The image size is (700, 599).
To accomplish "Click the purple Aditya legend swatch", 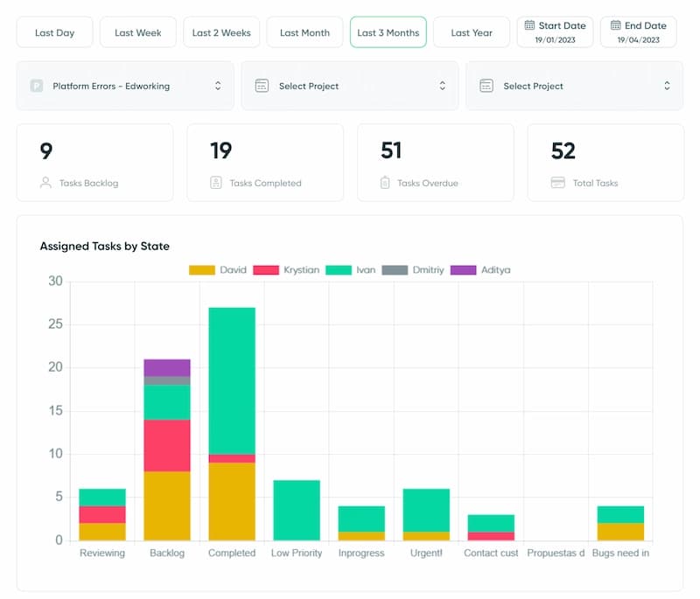I will tap(463, 270).
